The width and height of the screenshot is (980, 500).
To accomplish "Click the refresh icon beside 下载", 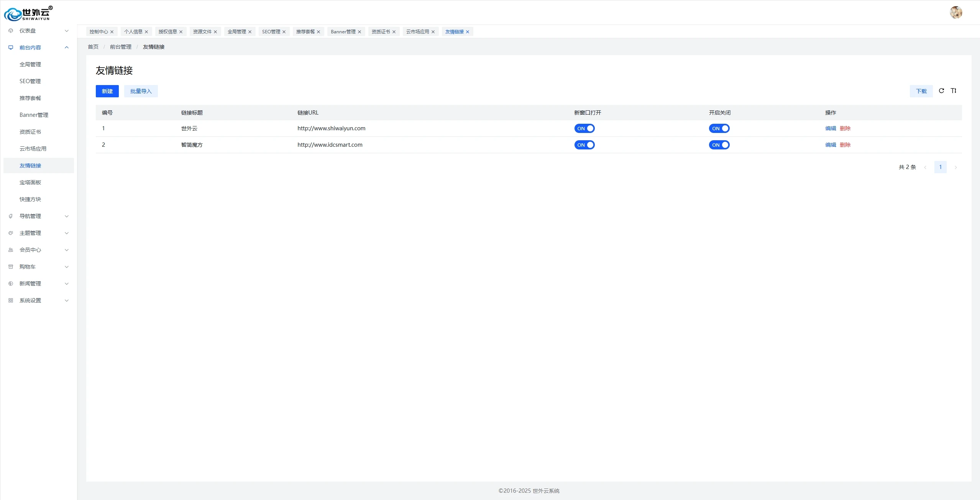I will coord(941,91).
